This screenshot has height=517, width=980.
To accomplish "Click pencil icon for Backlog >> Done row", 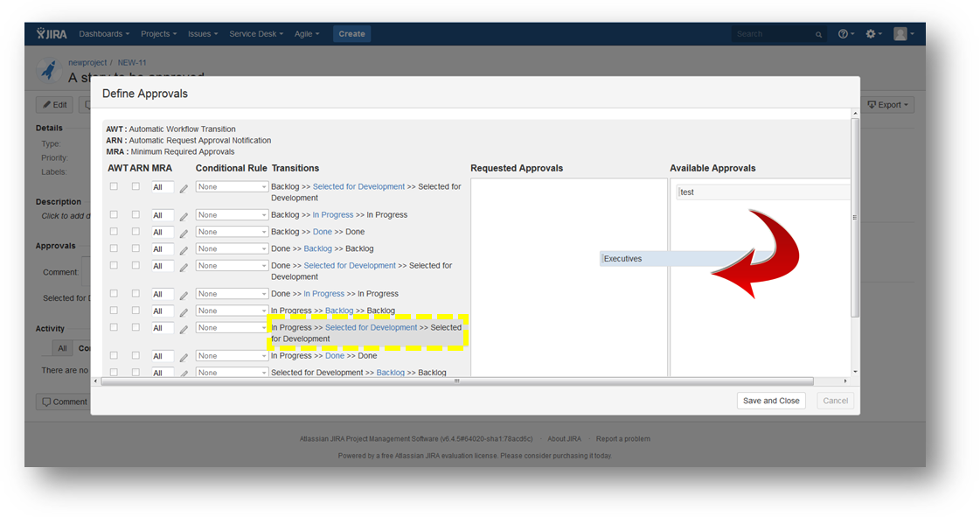I will (x=184, y=233).
